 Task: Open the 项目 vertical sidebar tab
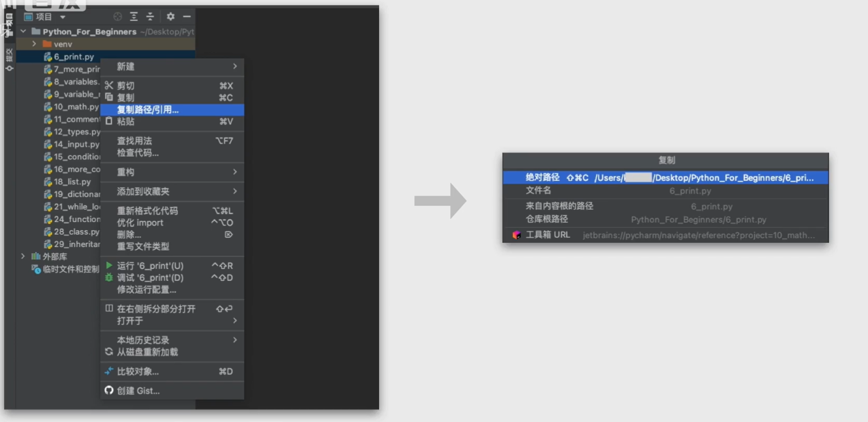pyautogui.click(x=9, y=24)
